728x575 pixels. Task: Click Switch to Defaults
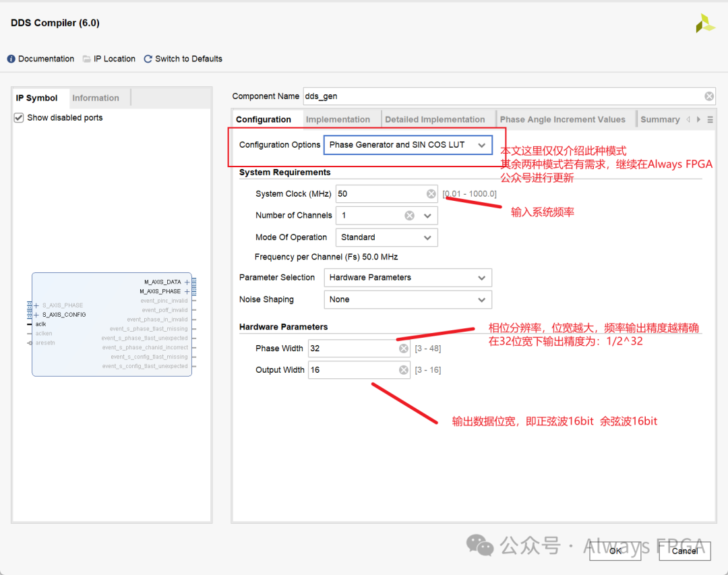pos(189,59)
